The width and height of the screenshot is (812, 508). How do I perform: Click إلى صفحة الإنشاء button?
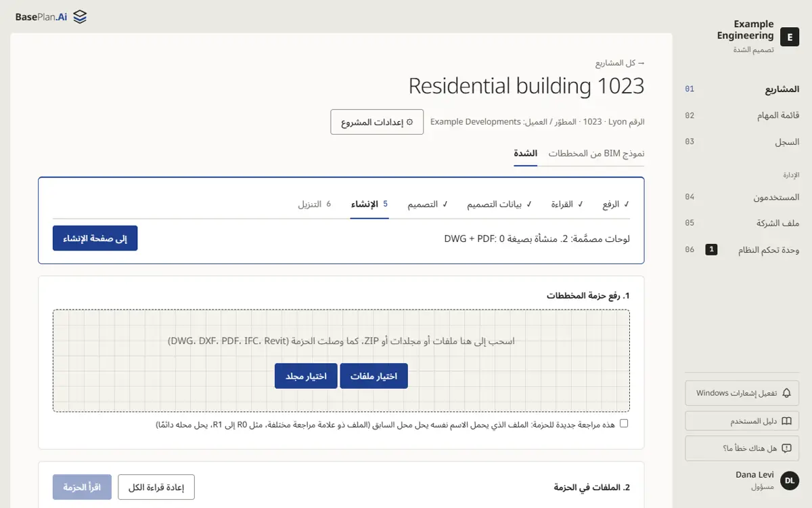click(x=95, y=238)
